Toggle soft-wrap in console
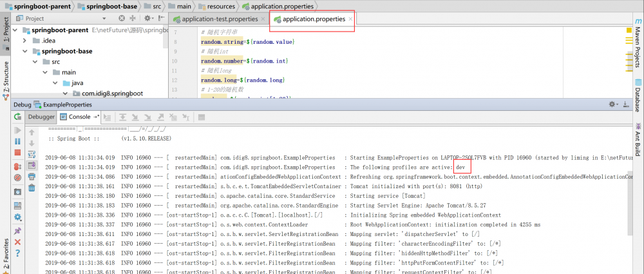 point(32,155)
